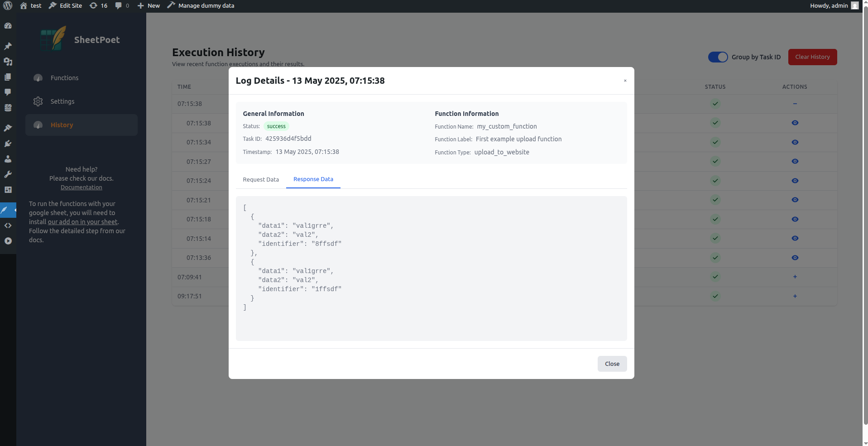The width and height of the screenshot is (868, 446).
Task: Click the WordPress logo icon
Action: click(x=8, y=6)
